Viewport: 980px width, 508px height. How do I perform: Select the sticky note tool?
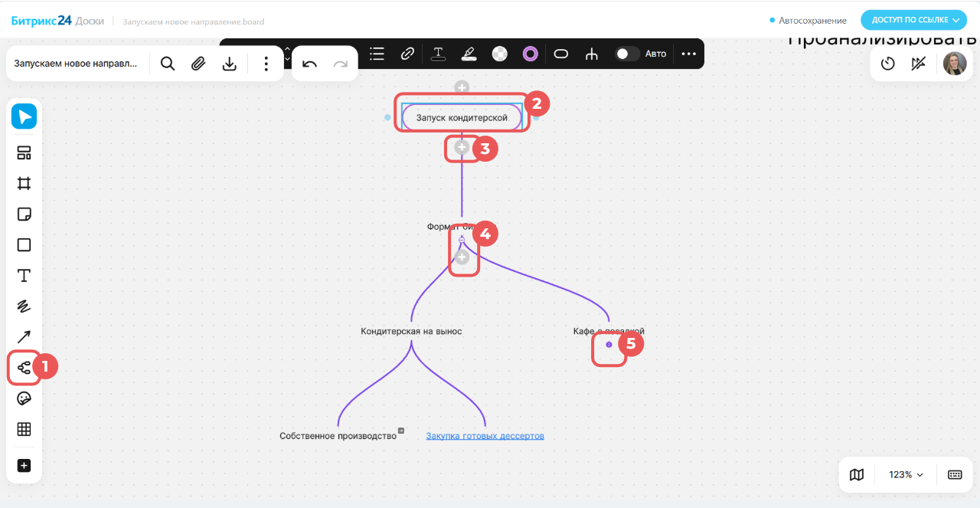24,214
